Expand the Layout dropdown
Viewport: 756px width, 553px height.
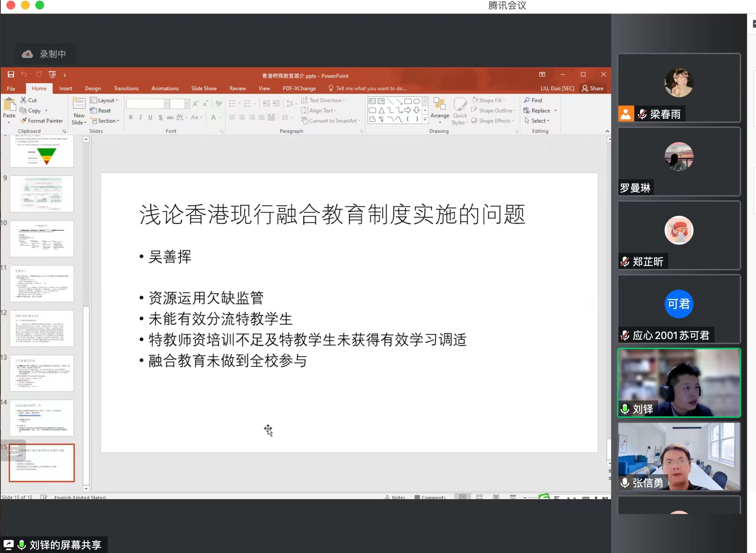point(107,100)
